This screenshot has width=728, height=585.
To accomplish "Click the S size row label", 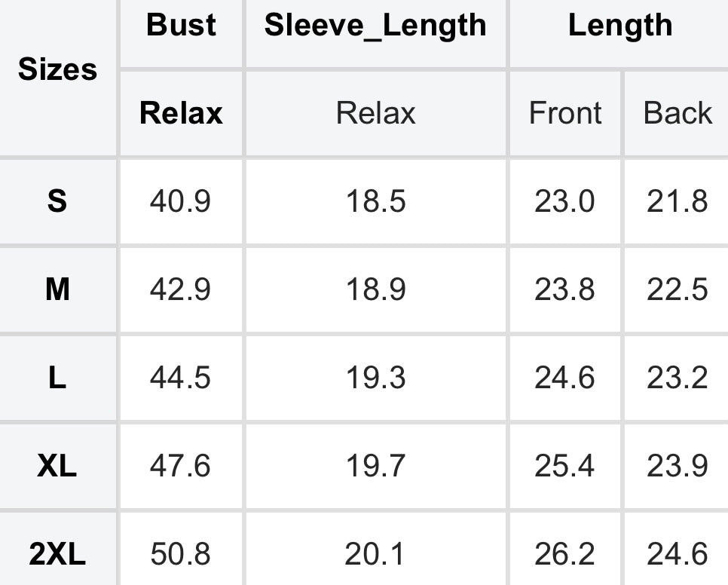I will point(57,201).
